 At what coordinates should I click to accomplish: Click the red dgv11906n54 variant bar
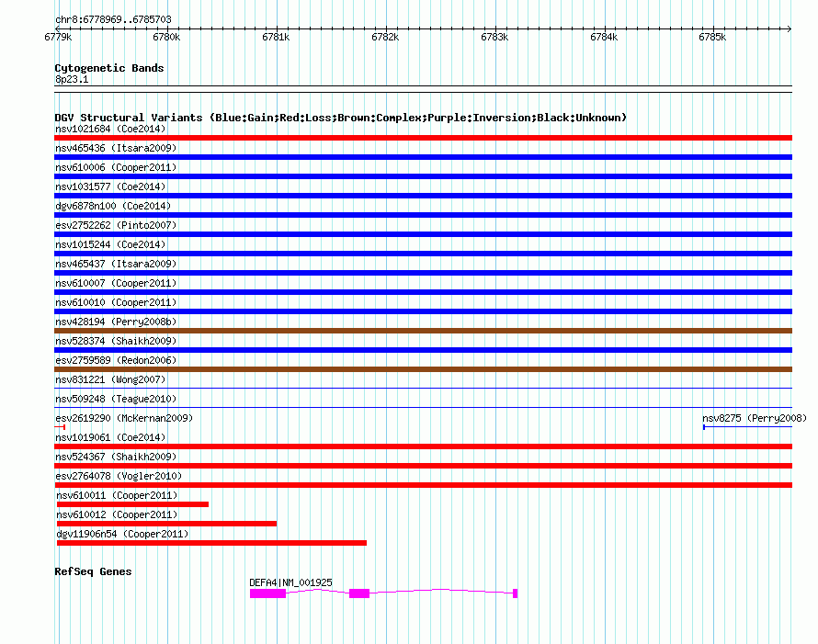coord(211,543)
